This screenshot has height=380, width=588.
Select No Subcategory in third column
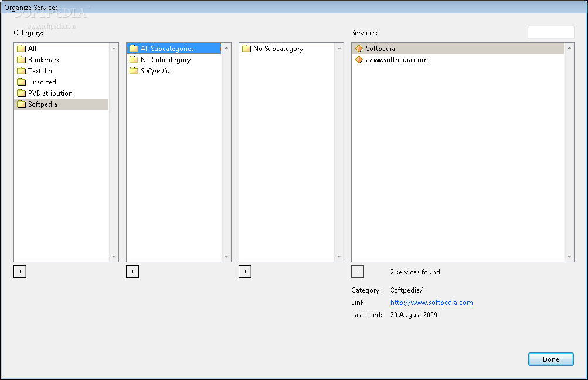[x=286, y=49]
